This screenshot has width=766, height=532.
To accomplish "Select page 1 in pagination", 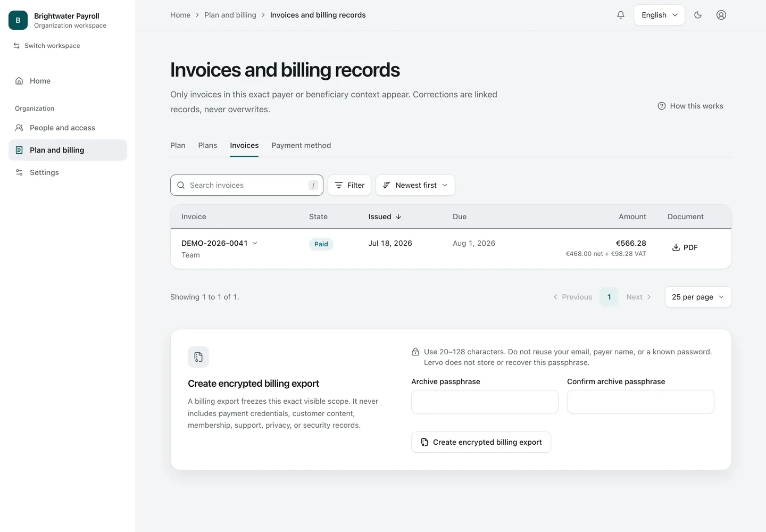I will (609, 297).
